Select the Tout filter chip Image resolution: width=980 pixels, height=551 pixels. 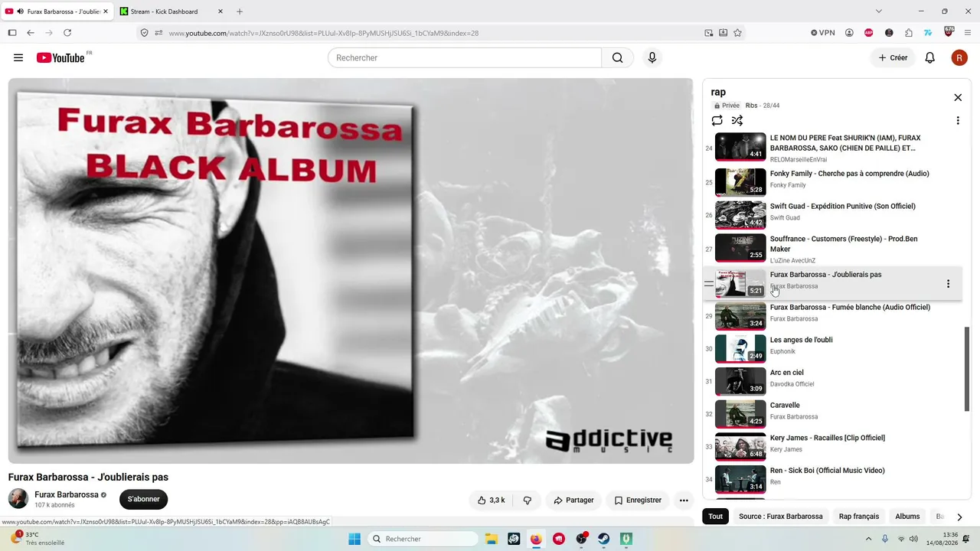point(716,517)
